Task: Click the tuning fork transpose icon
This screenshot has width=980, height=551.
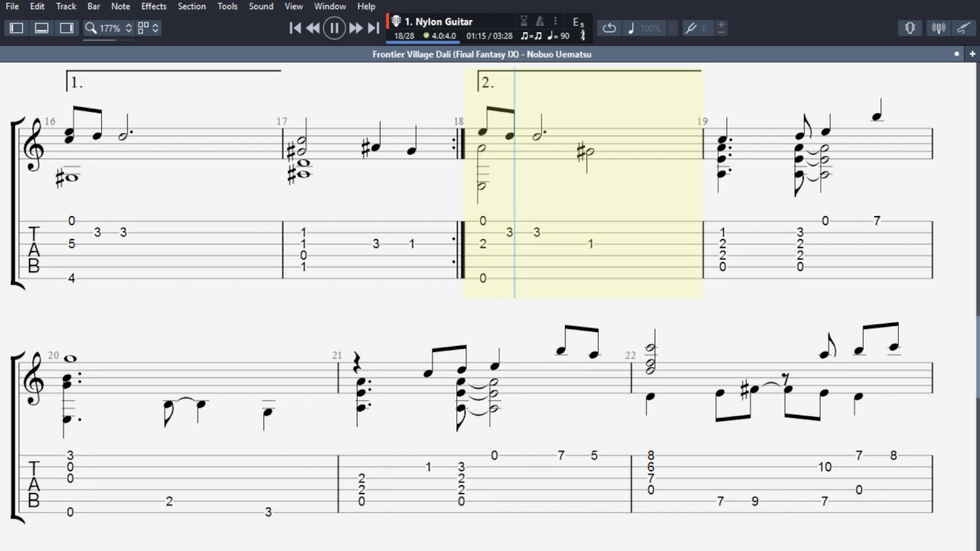Action: pos(691,28)
